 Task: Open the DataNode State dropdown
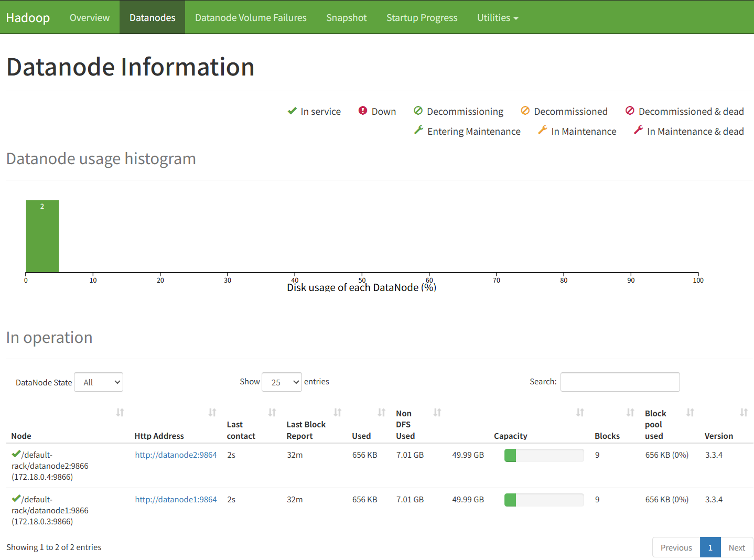point(99,382)
